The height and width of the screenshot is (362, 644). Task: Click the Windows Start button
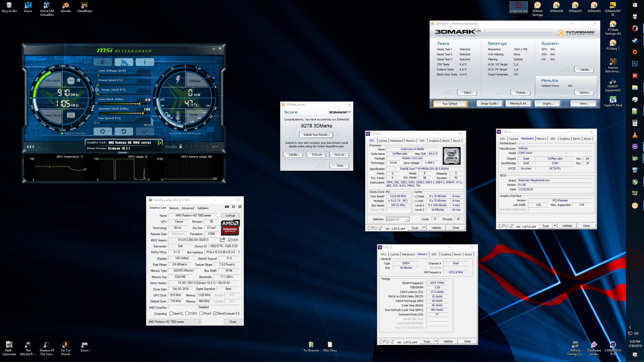click(635, 5)
